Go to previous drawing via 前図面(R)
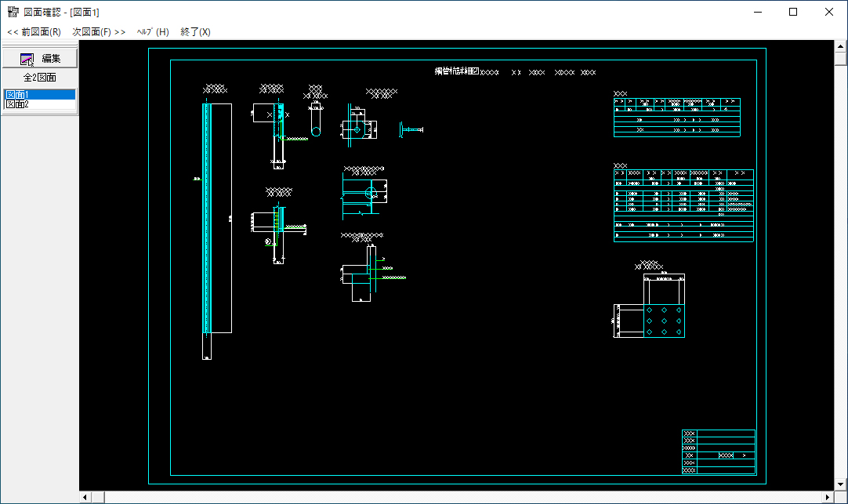 tap(34, 32)
